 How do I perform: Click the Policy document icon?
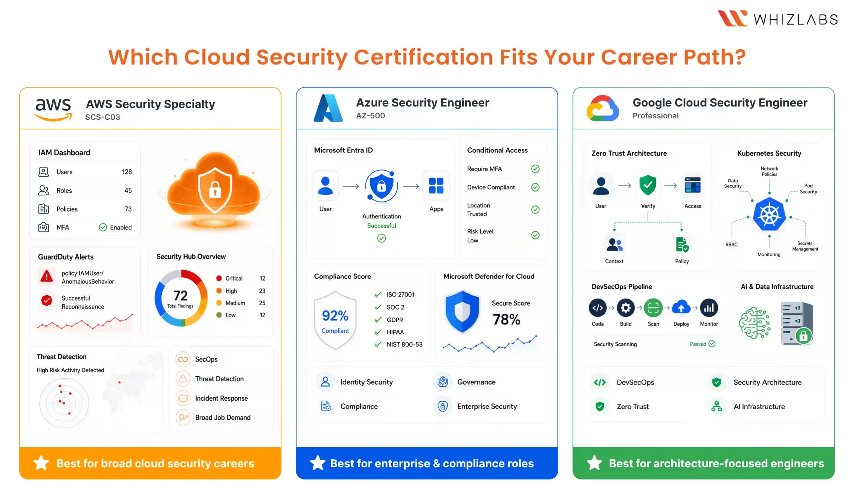click(682, 244)
